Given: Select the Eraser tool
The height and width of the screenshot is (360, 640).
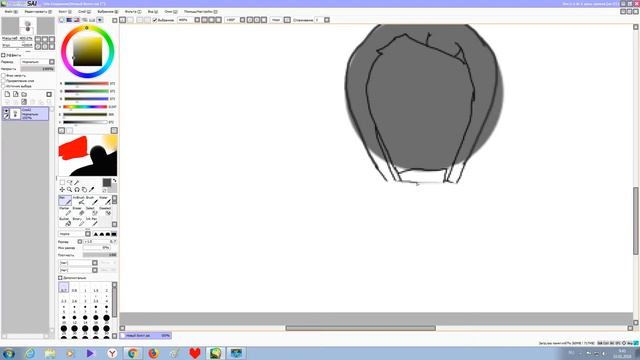Looking at the screenshot, I should pos(79,211).
